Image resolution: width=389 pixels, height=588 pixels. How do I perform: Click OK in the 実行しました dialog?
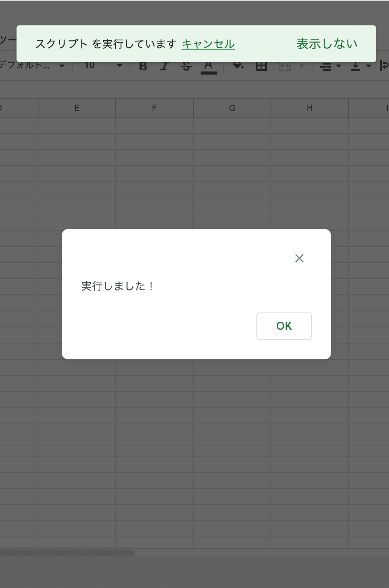(x=284, y=326)
